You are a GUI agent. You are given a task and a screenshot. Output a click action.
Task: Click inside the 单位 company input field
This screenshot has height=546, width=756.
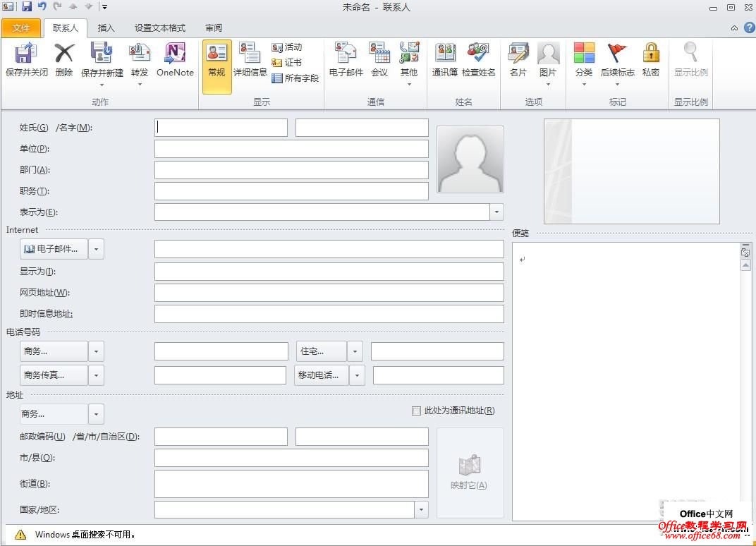(x=291, y=148)
